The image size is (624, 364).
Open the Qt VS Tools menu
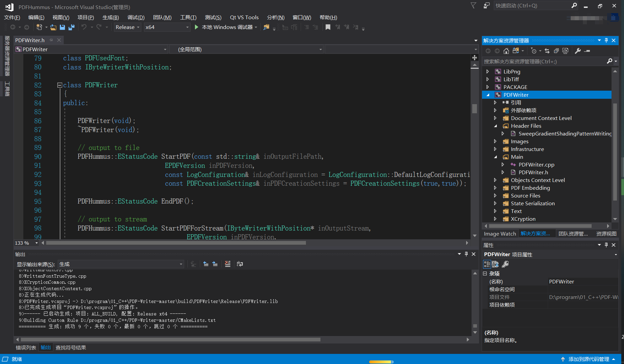(x=244, y=17)
